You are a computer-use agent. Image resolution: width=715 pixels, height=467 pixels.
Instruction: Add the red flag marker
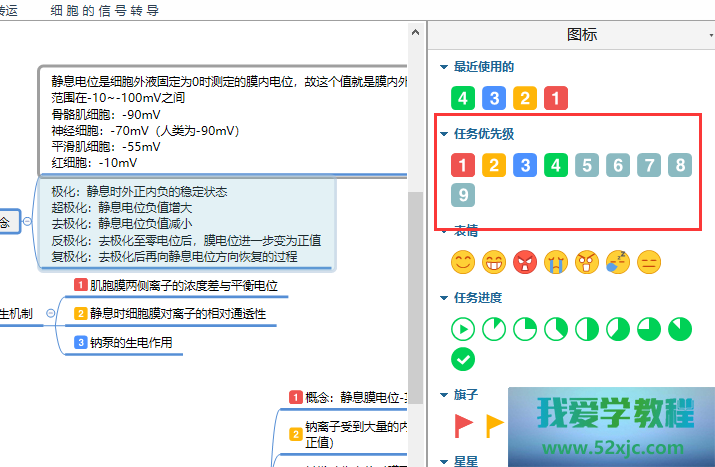(463, 425)
